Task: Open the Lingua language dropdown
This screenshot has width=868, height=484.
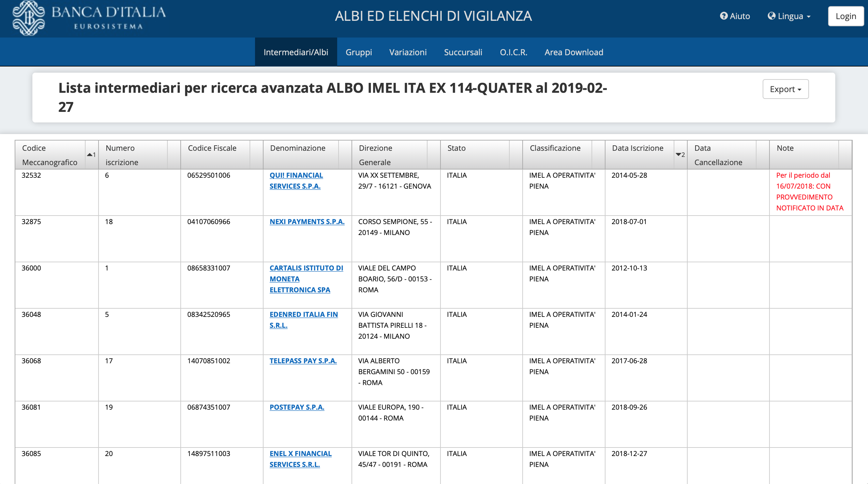Action: (x=789, y=16)
